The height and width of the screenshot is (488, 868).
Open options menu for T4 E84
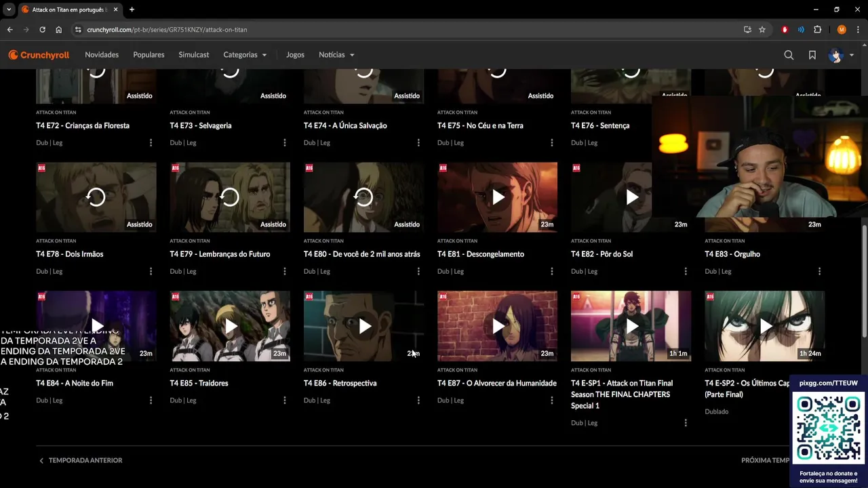[151, 401]
